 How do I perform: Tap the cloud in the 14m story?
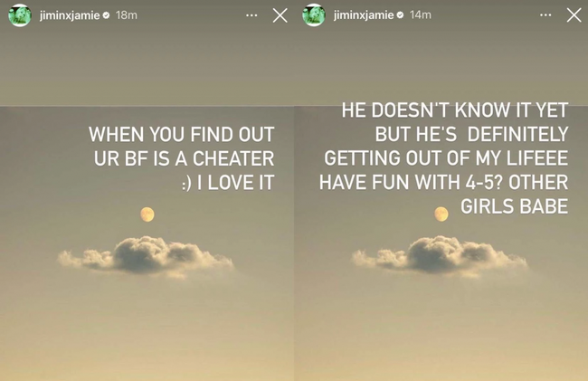[x=440, y=256]
